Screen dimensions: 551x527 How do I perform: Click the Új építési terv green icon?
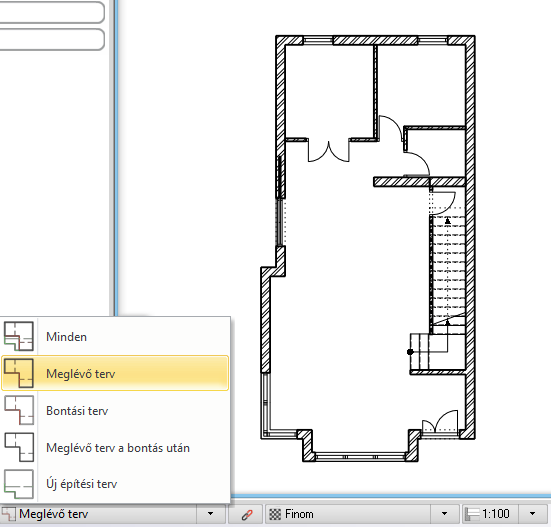(19, 484)
